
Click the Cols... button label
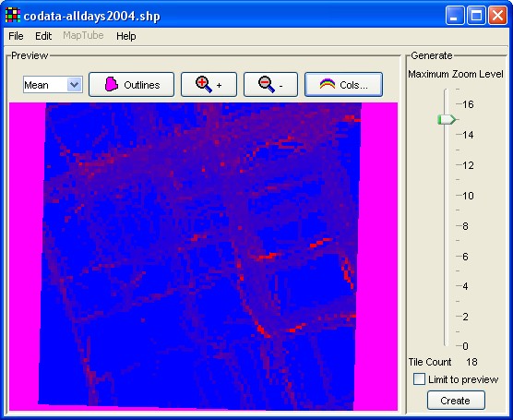point(353,85)
